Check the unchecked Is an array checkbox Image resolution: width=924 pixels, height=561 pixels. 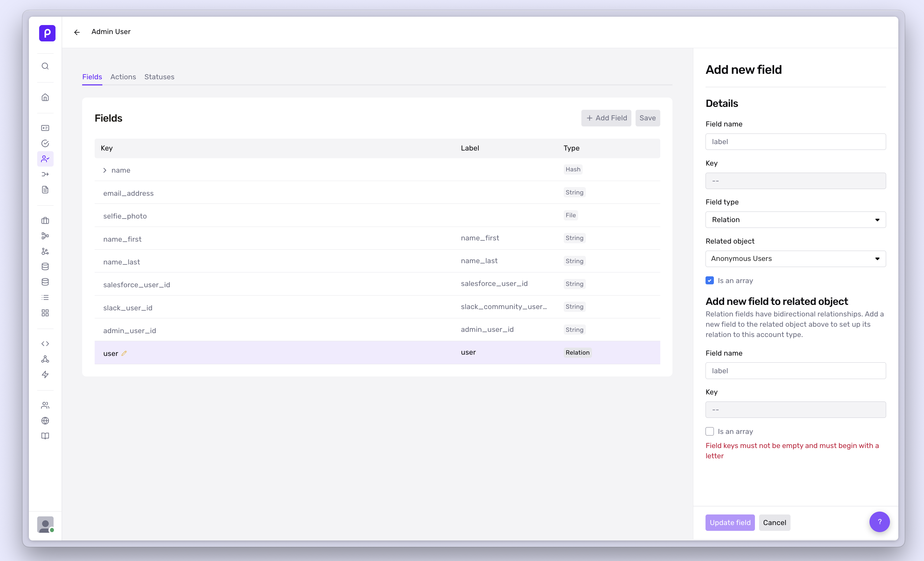[709, 431]
